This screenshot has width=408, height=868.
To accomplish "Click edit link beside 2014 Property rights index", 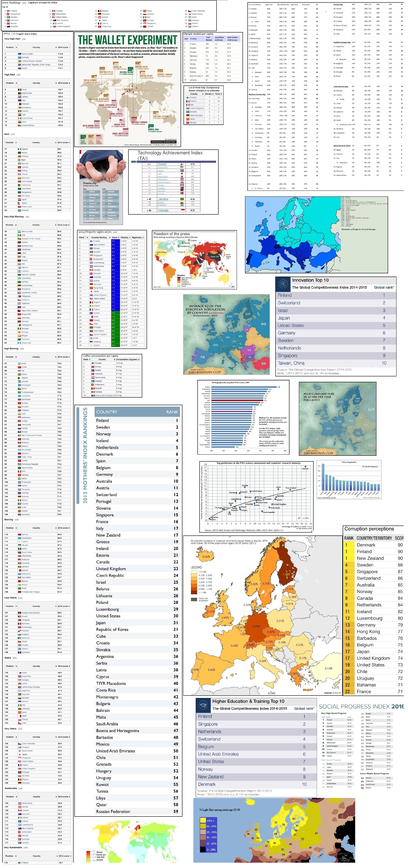I will tap(115, 232).
